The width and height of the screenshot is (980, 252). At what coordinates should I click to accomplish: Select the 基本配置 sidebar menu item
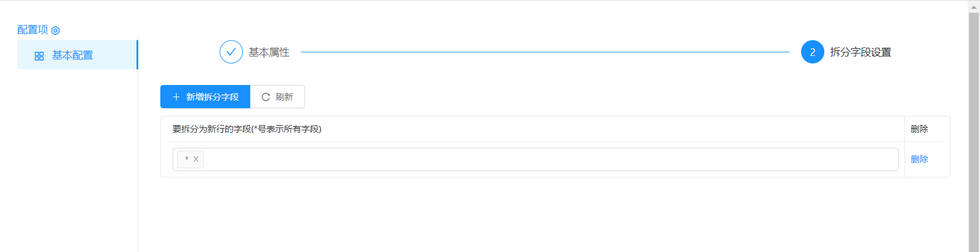tap(73, 55)
